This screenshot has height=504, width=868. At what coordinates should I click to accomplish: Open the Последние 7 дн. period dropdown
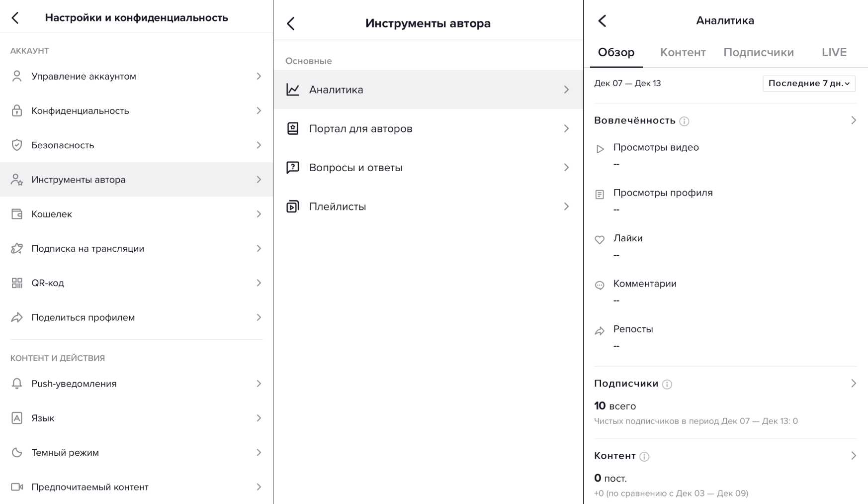(x=808, y=84)
